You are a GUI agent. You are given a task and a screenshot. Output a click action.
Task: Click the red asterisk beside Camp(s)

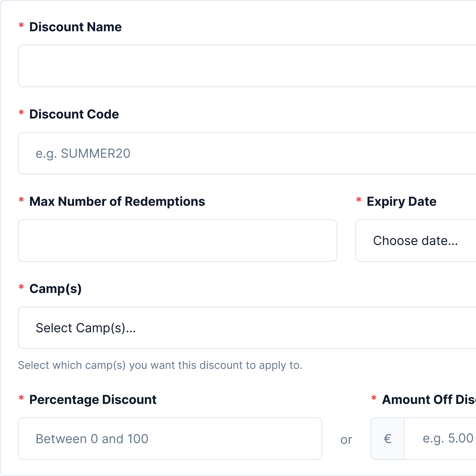click(21, 287)
